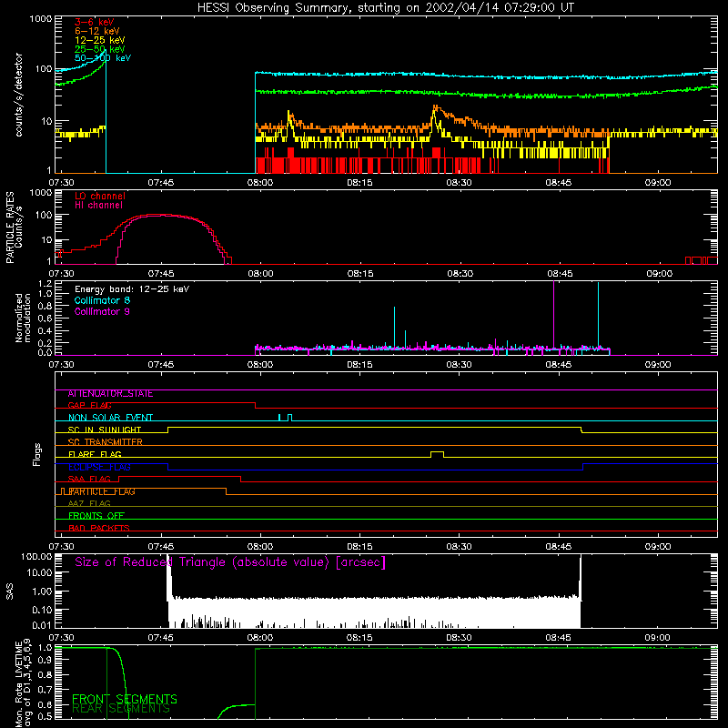Viewport: 728px width, 728px height.
Task: Click the Flags y-axis label
Action: 36,454
